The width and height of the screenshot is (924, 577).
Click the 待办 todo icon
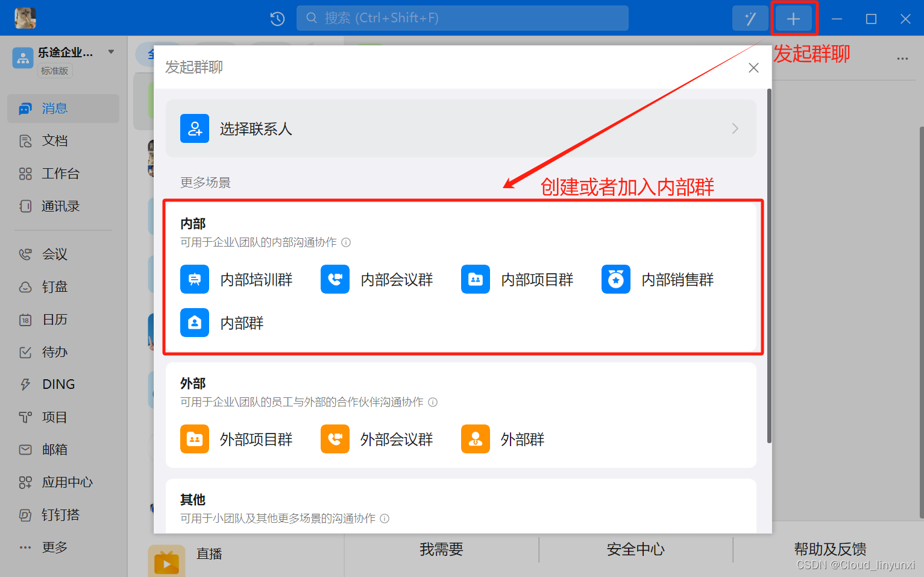[x=25, y=352]
